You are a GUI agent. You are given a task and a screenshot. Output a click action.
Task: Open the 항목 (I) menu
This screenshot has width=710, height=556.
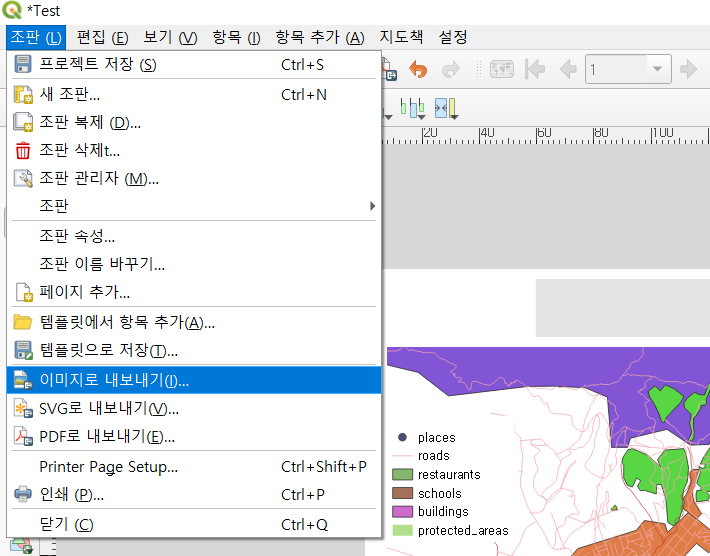[x=236, y=37]
